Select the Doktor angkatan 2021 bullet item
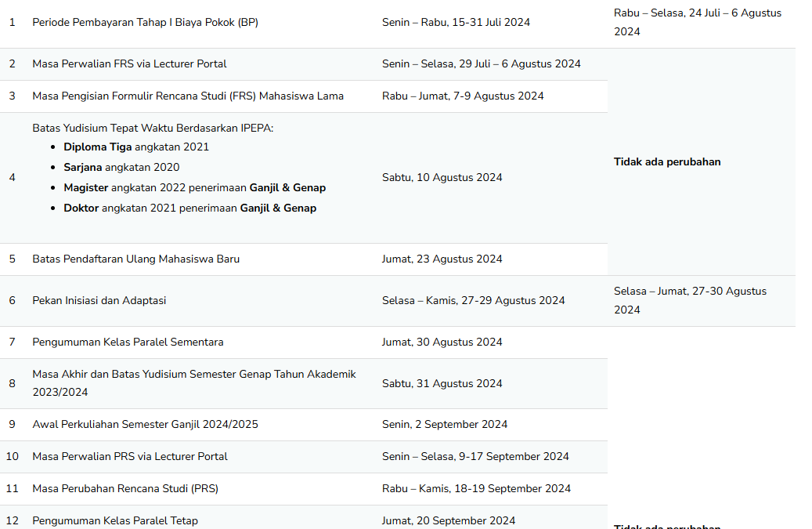The image size is (812, 529). pos(189,208)
